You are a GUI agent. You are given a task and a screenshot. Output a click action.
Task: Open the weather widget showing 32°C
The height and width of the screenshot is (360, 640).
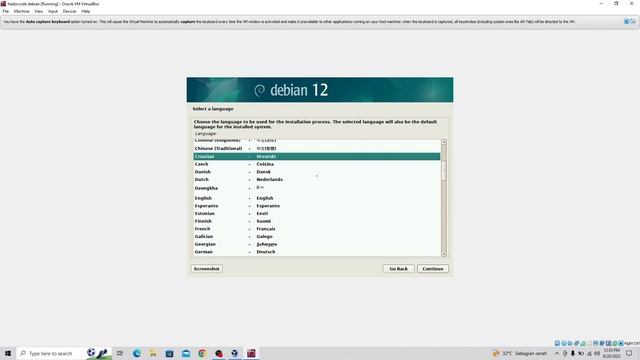pos(520,353)
